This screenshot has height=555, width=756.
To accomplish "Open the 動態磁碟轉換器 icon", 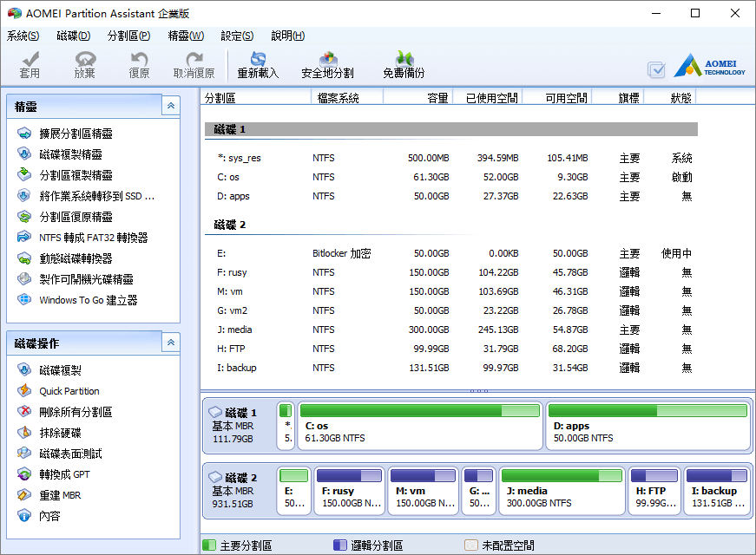I will pyautogui.click(x=24, y=258).
